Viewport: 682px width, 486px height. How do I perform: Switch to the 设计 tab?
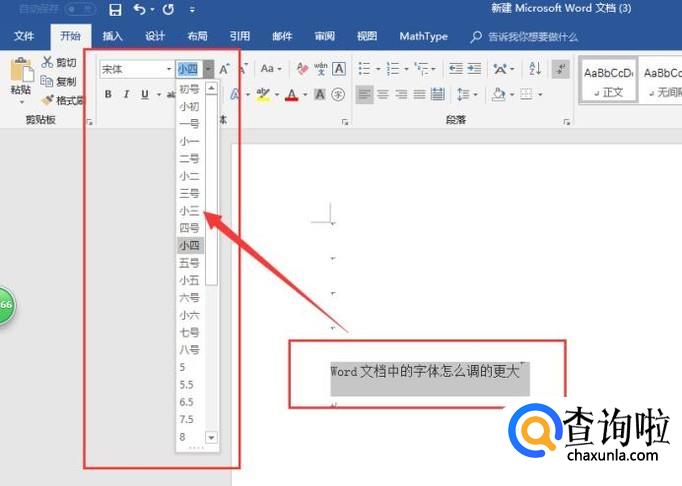(x=155, y=36)
